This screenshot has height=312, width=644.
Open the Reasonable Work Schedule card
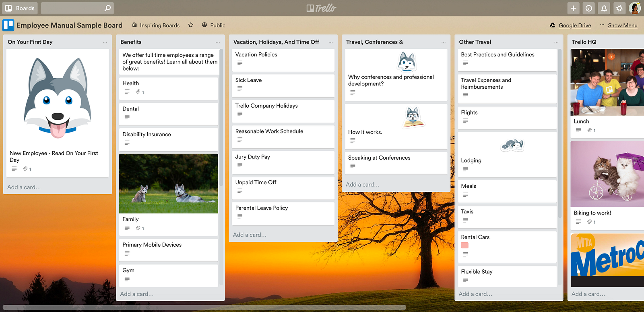click(x=283, y=137)
